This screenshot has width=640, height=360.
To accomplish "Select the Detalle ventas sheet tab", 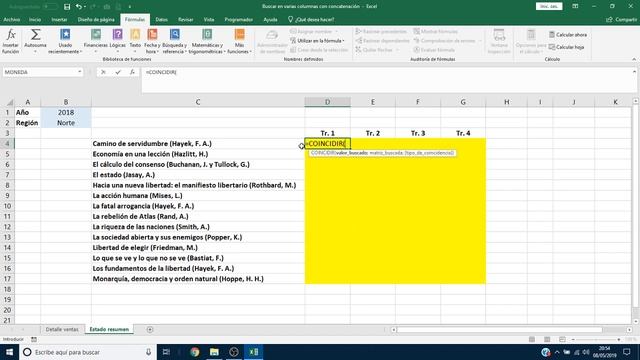I will pyautogui.click(x=62, y=329).
